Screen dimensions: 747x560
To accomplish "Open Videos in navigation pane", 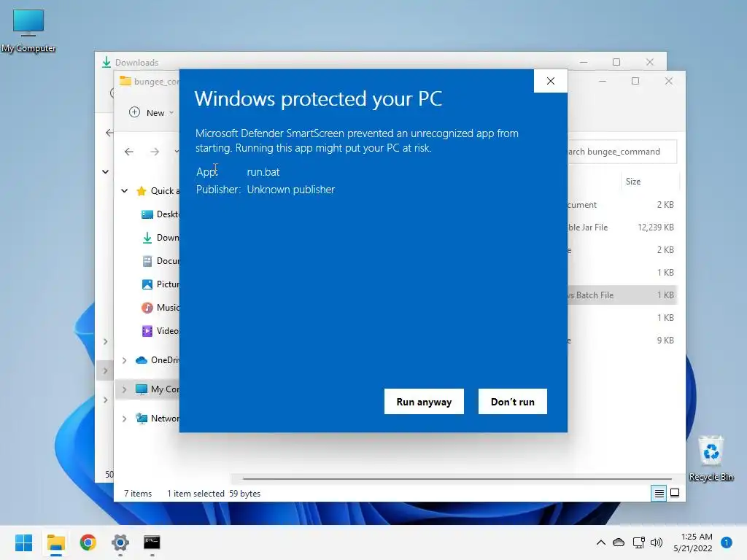I will tap(160, 331).
